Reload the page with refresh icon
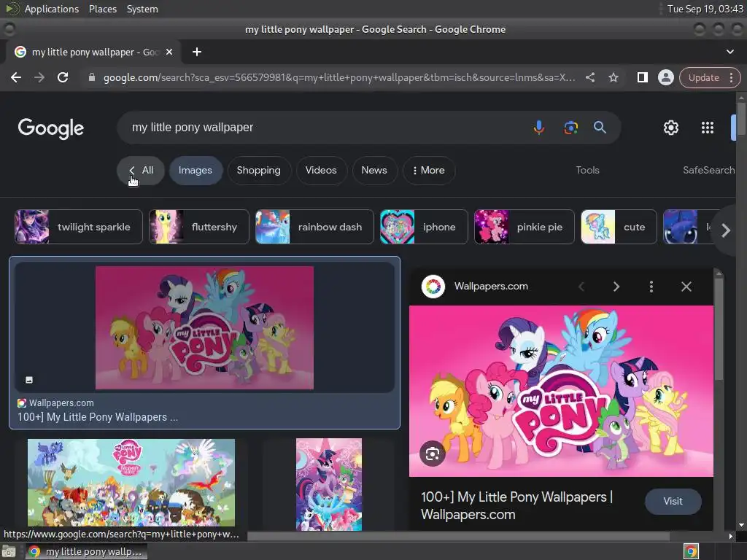 pos(63,77)
